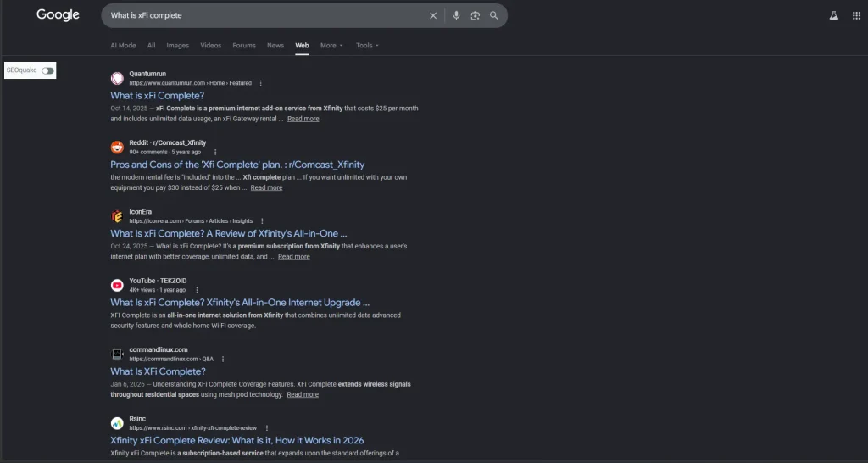
Task: Click '4K+ views · 1 year ago' text
Action: click(x=157, y=290)
